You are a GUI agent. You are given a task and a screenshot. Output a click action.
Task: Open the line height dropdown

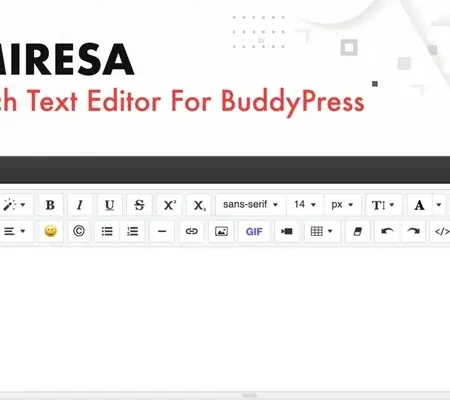pyautogui.click(x=384, y=205)
